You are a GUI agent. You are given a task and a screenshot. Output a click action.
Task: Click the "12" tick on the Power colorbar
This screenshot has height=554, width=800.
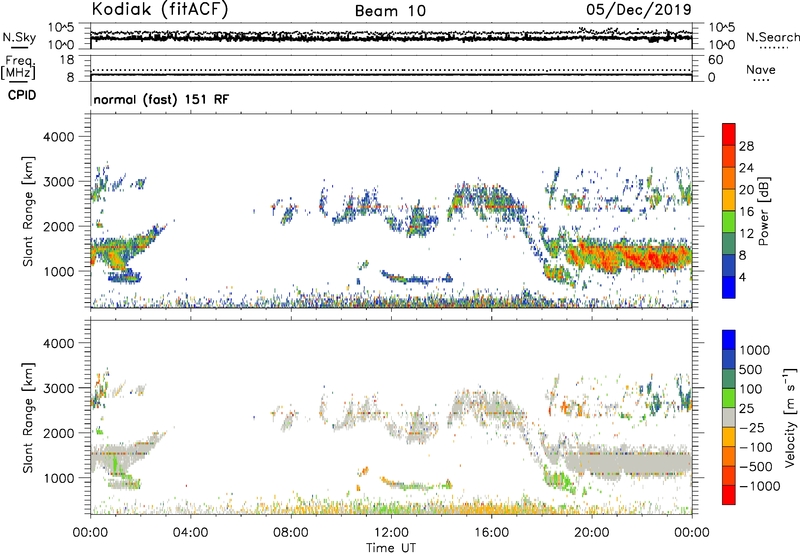tap(746, 234)
